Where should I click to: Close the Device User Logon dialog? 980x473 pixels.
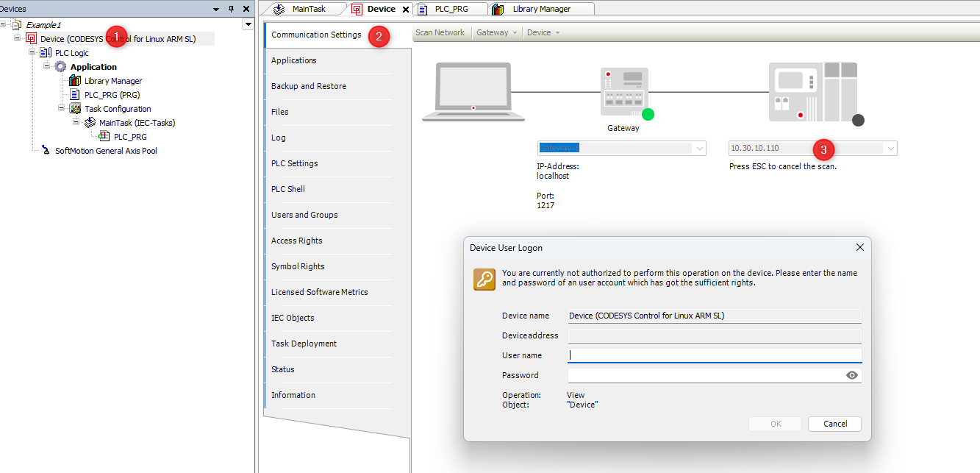[x=859, y=248]
